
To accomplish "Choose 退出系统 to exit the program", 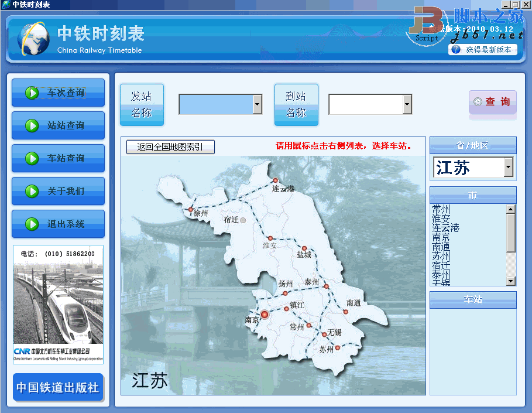I will click(59, 224).
